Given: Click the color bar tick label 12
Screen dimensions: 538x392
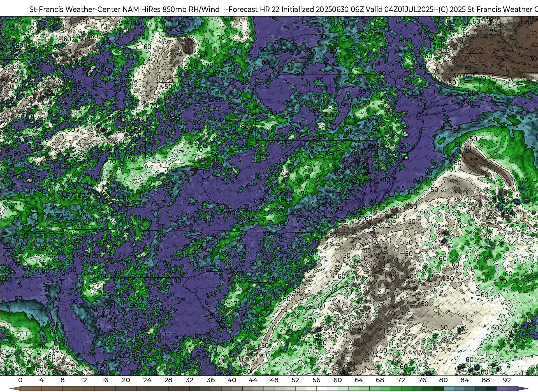Looking at the screenshot, I should pos(84,380).
